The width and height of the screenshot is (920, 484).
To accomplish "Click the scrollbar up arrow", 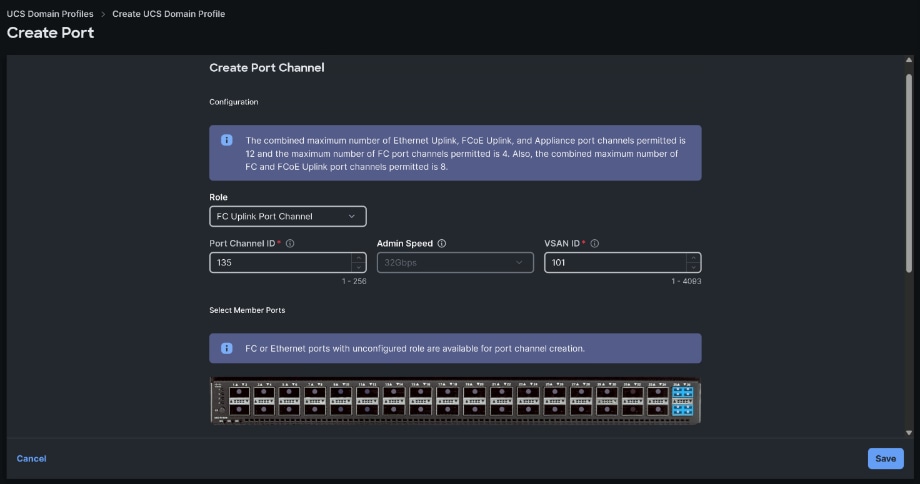I will click(x=909, y=60).
